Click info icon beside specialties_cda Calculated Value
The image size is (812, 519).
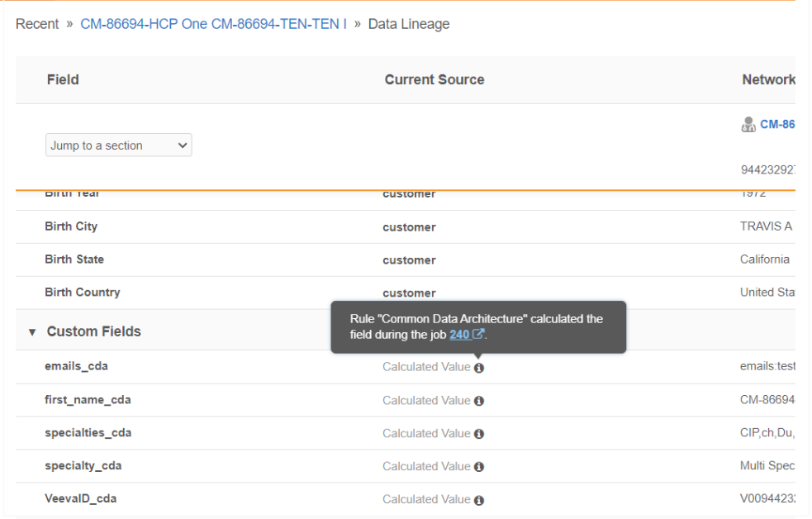point(479,434)
